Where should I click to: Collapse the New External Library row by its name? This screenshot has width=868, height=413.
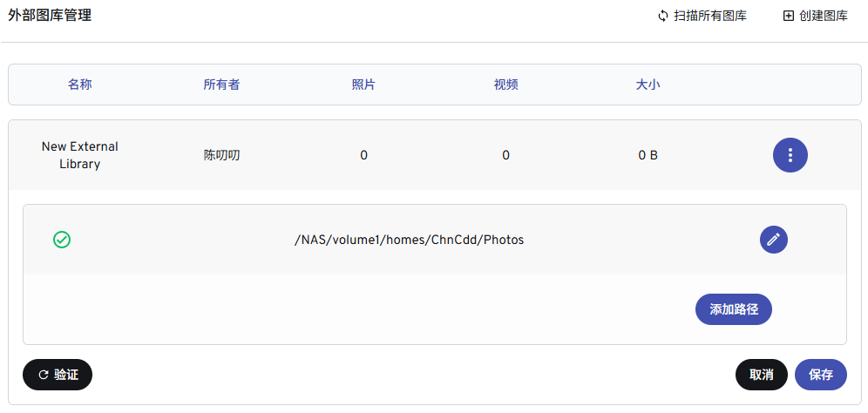pos(79,155)
